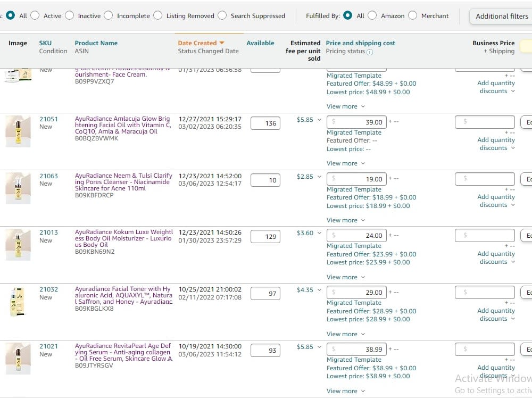Image resolution: width=532 pixels, height=399 pixels.
Task: Open AyuRadiance Amlacuja Glow product listing
Action: click(x=123, y=125)
